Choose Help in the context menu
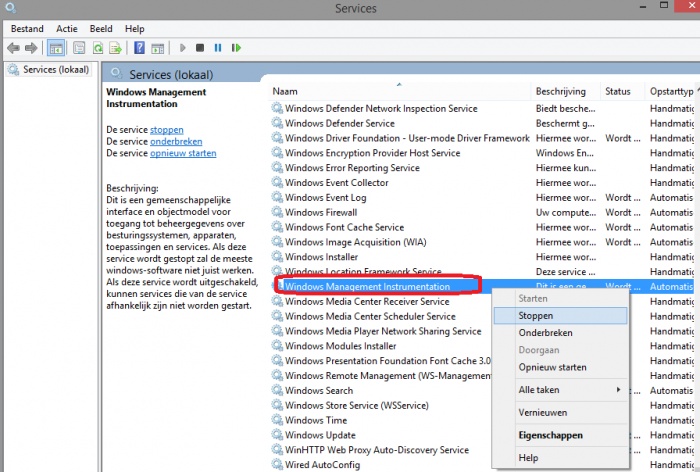 [560, 458]
